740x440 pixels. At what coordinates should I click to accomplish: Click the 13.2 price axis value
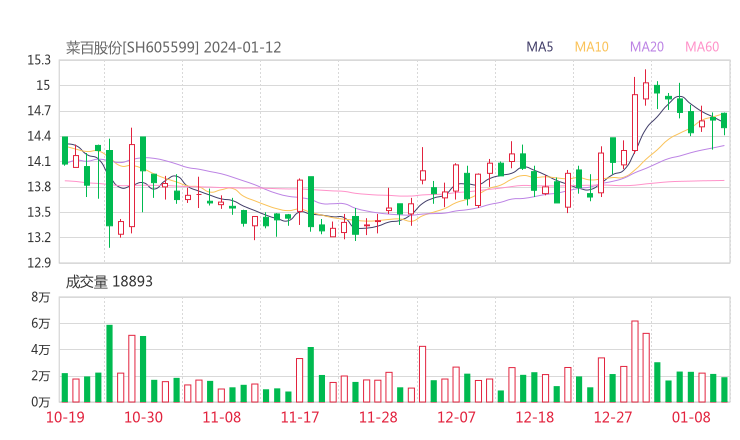tap(39, 237)
